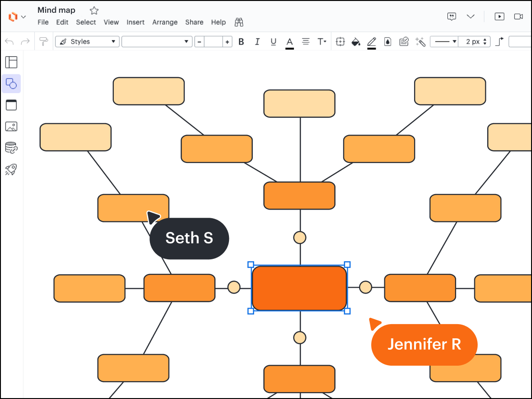Undo the last action
The image size is (532, 399).
9,42
